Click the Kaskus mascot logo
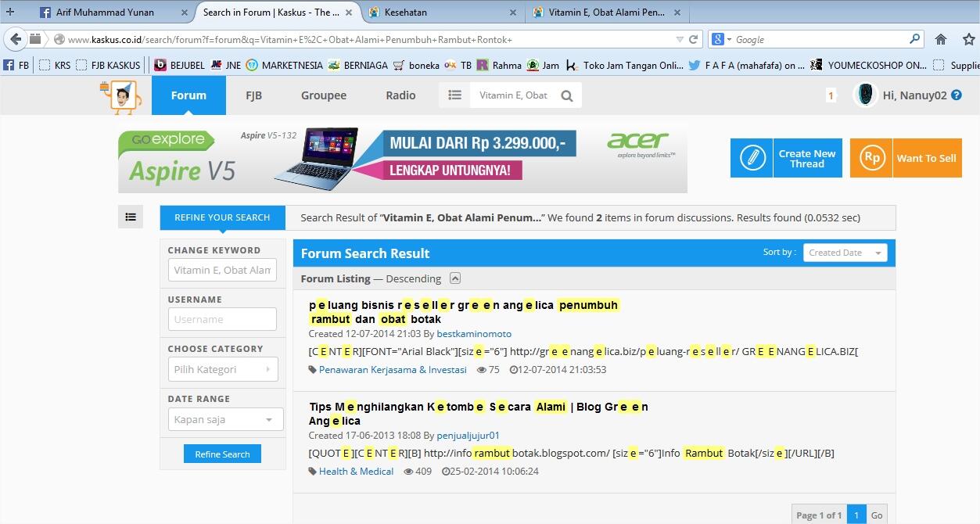Image resolution: width=980 pixels, height=524 pixels. click(x=120, y=96)
